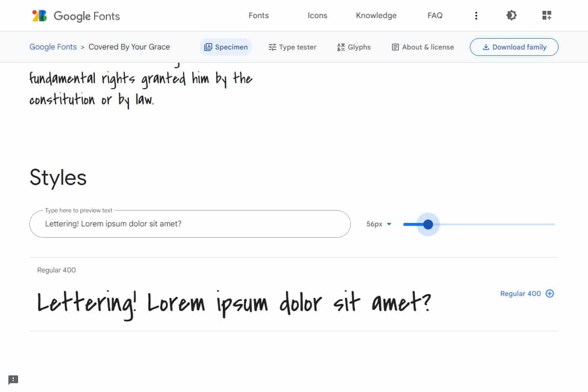
Task: Open the selected families grid icon
Action: [547, 16]
